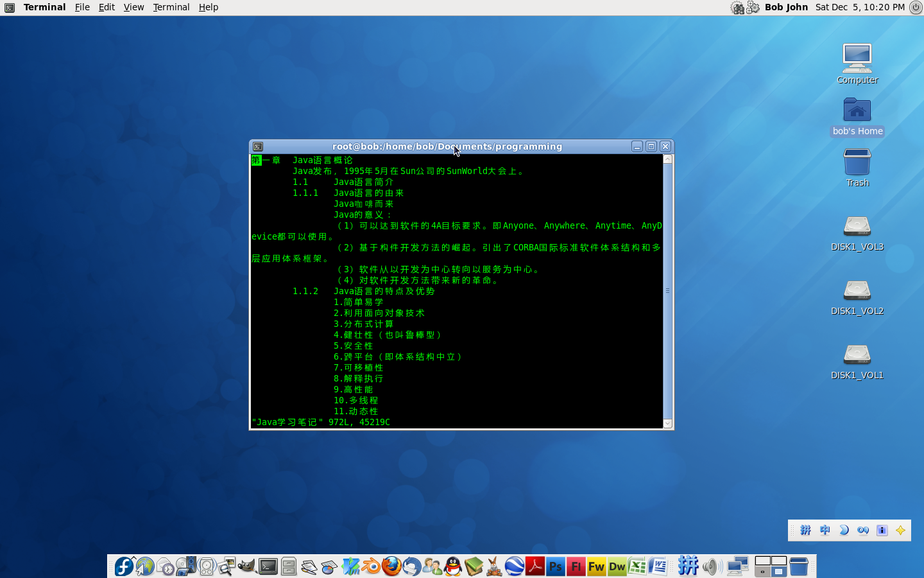Click the status line '972L, 45219C'
The height and width of the screenshot is (578, 924).
[x=359, y=422]
